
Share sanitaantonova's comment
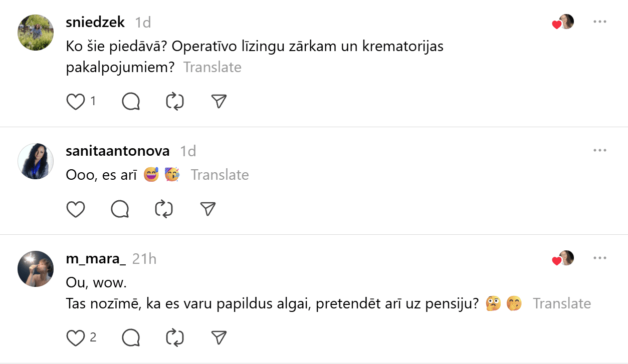click(208, 209)
